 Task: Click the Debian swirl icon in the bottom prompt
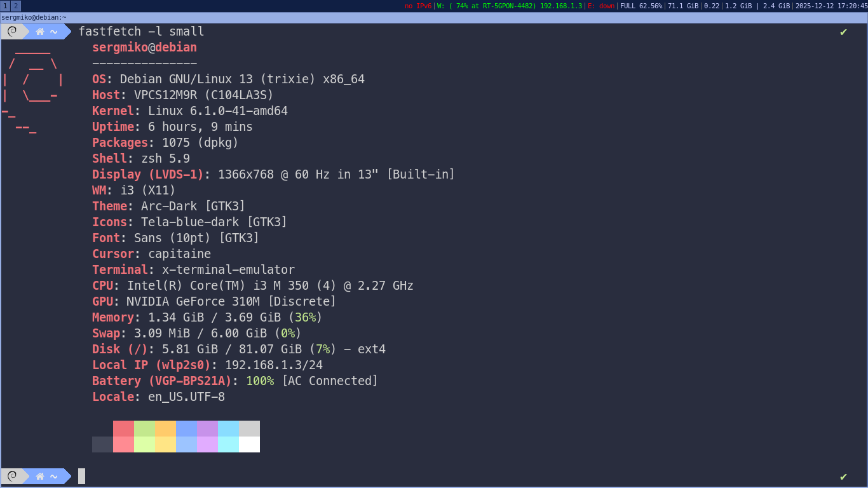click(x=11, y=476)
